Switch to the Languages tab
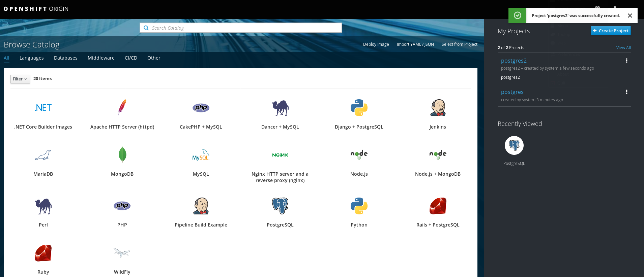The width and height of the screenshot is (644, 277). pos(32,58)
